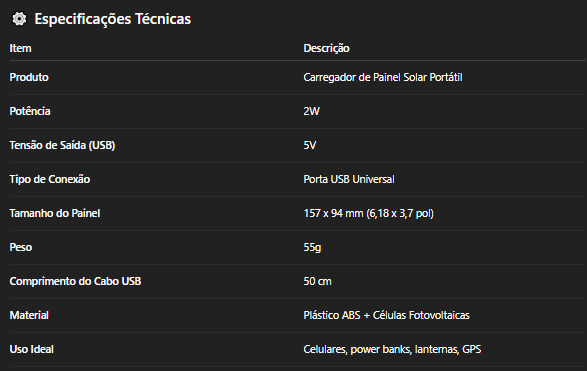Select Tensão de Saída (USB) label

coord(62,145)
